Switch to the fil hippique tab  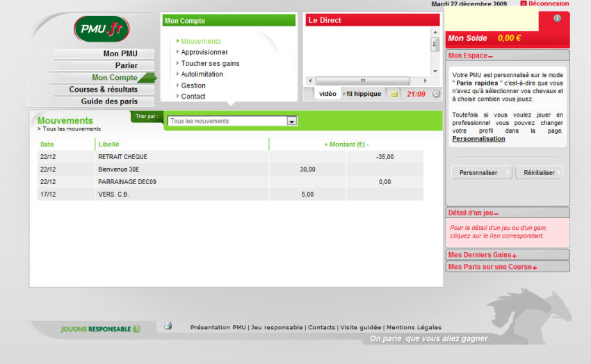[x=363, y=94]
